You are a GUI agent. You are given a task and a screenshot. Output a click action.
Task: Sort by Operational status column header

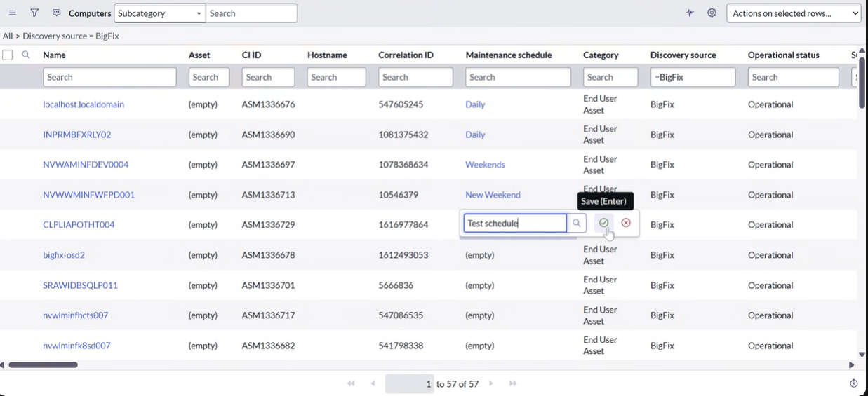[783, 55]
